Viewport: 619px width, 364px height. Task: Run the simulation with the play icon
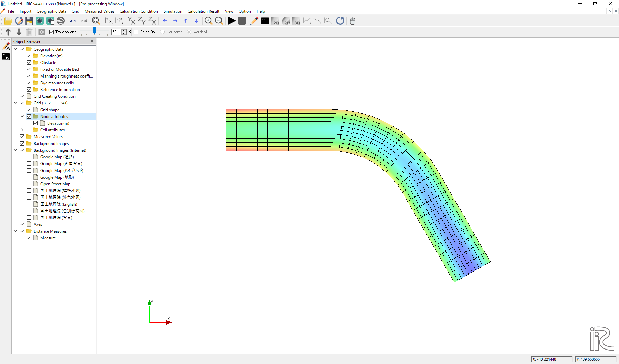(231, 21)
